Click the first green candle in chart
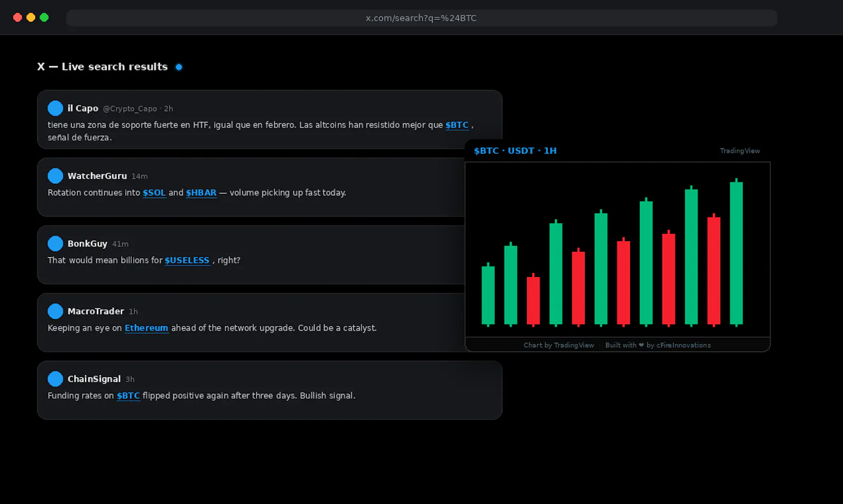 click(x=488, y=295)
